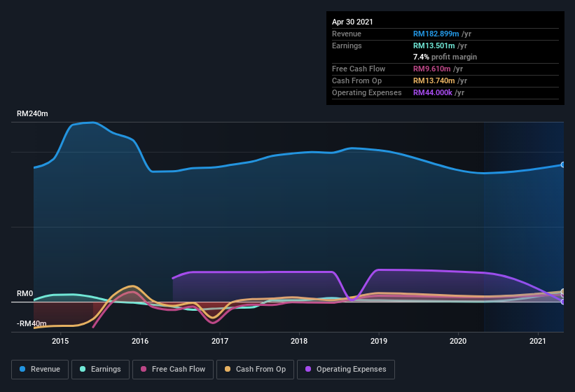Click the RM182.899m revenue value
The image size is (575, 392).
pos(436,34)
